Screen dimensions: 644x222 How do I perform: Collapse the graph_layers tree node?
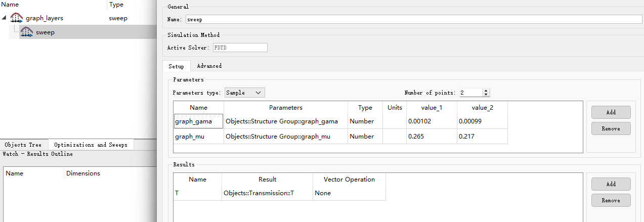click(5, 18)
